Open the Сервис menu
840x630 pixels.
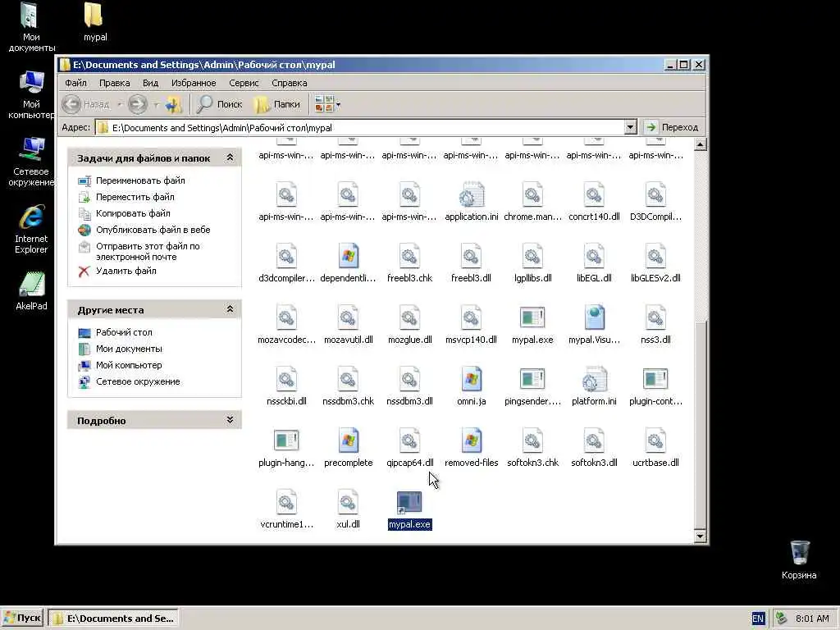click(x=243, y=83)
